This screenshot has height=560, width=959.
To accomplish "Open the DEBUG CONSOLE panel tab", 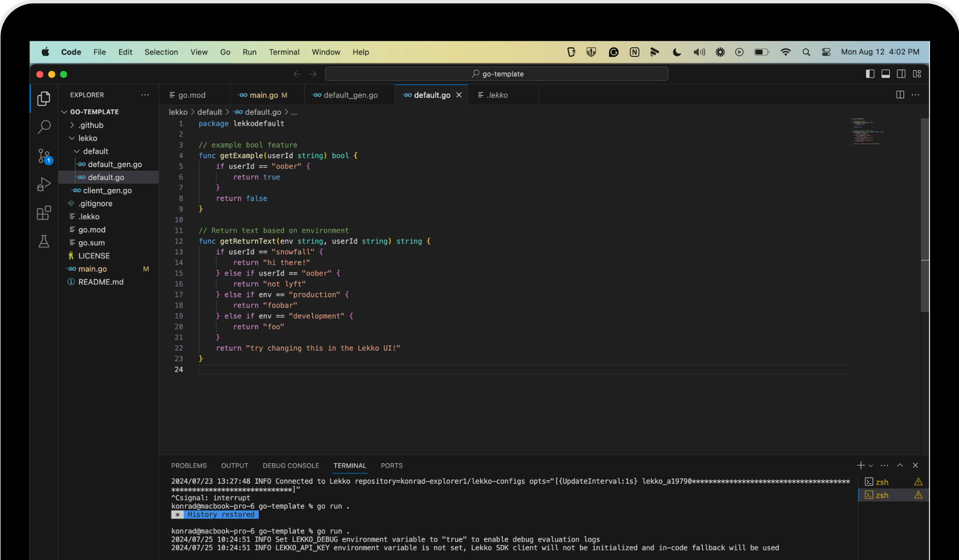I will tap(291, 465).
